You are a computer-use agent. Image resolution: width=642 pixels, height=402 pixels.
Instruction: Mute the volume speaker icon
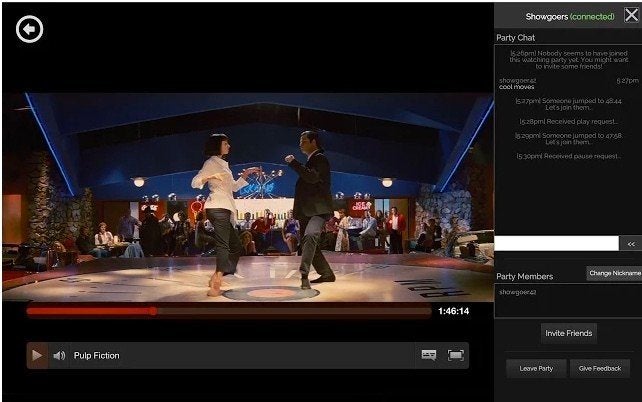click(x=59, y=355)
